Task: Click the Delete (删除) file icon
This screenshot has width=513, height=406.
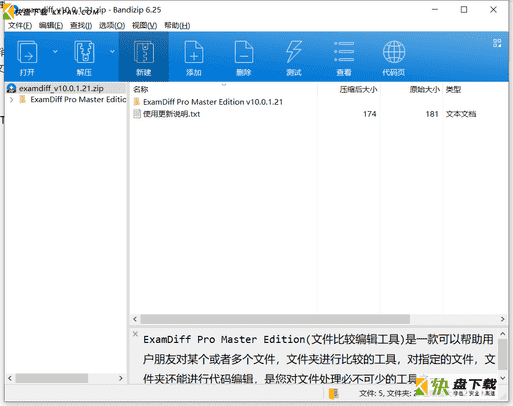Action: coord(244,52)
